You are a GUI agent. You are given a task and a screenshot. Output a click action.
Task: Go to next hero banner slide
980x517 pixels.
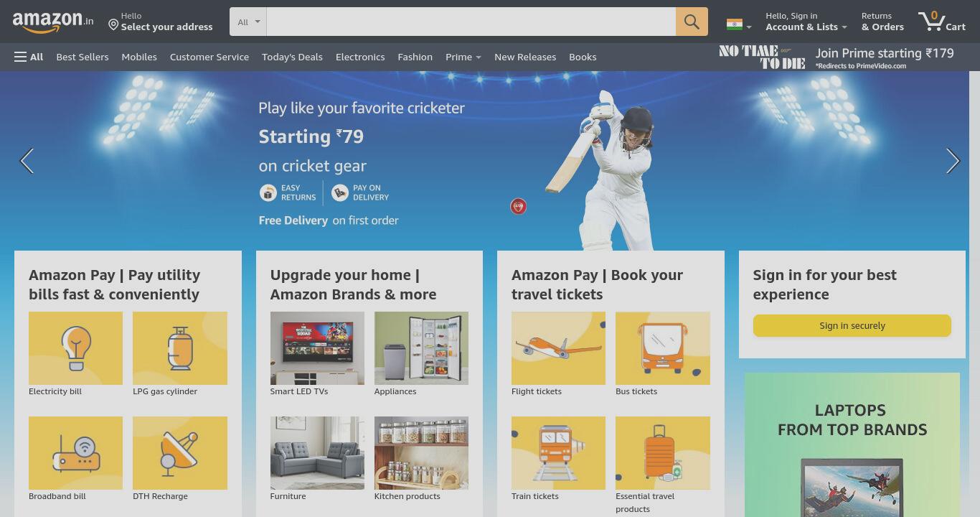coord(953,161)
